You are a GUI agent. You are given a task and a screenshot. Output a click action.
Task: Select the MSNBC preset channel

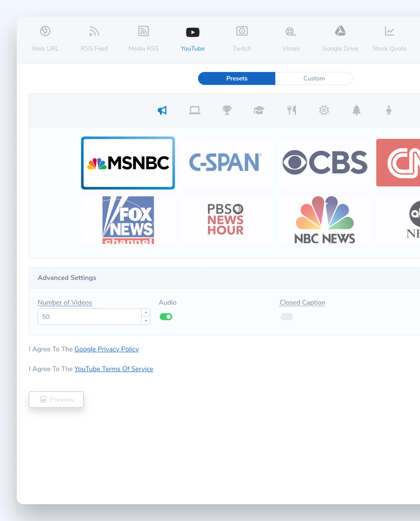(x=128, y=163)
